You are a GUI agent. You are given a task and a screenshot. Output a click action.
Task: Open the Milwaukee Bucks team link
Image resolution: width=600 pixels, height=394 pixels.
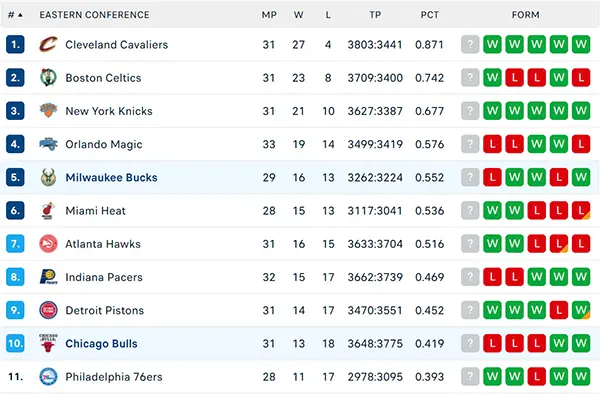[x=111, y=177]
